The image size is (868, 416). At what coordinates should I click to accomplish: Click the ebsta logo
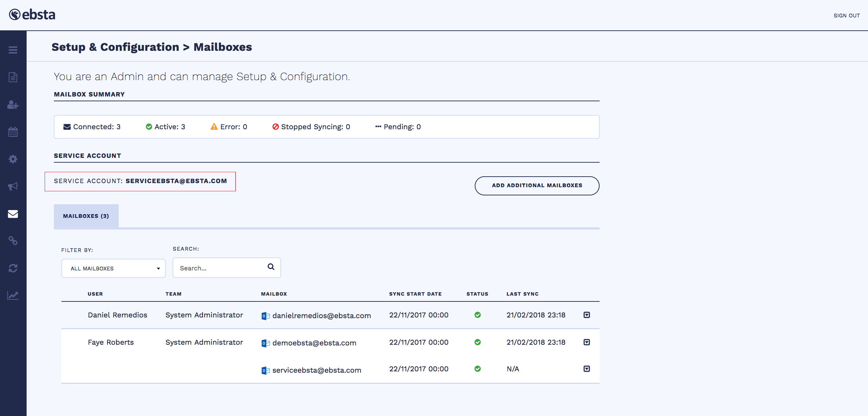point(32,15)
